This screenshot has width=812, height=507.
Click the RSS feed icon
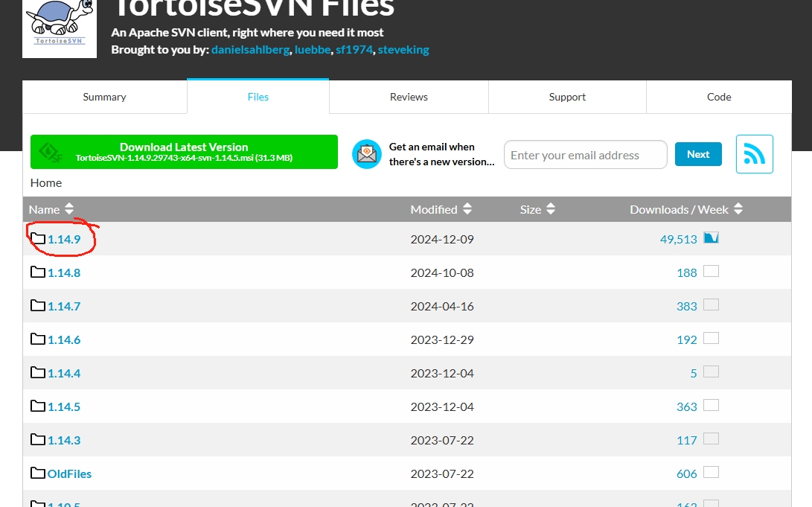click(x=754, y=154)
